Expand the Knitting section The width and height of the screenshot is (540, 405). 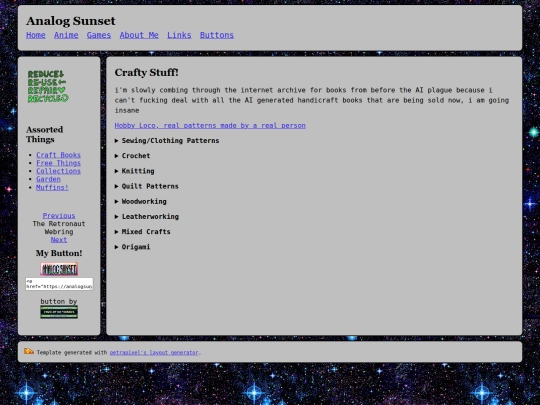click(x=135, y=171)
